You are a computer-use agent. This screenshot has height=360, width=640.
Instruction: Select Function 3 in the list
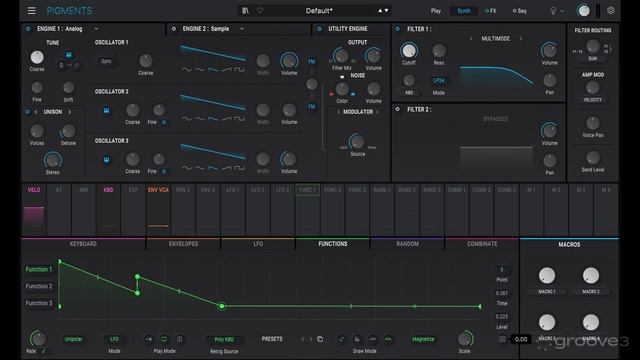tap(39, 303)
